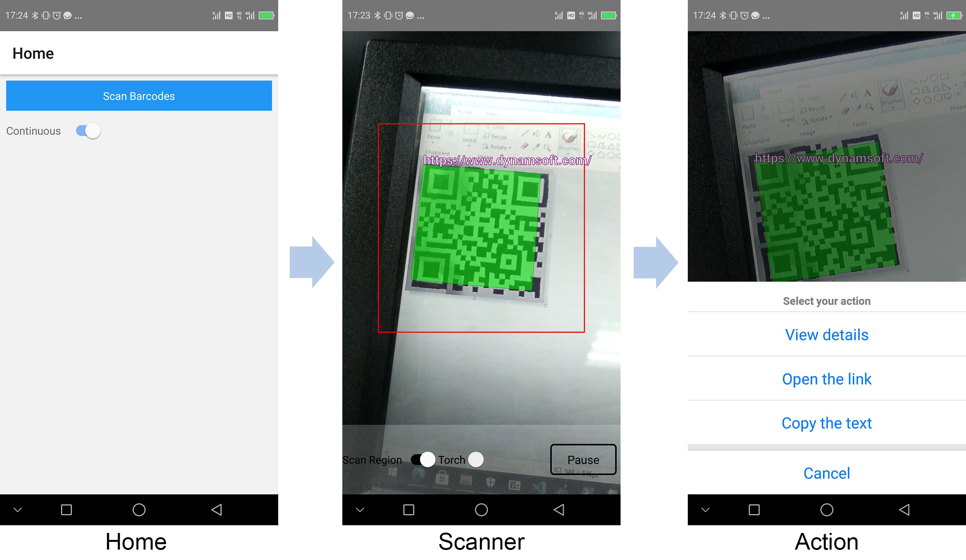Select View details action
Image resolution: width=966 pixels, height=560 pixels.
(827, 335)
